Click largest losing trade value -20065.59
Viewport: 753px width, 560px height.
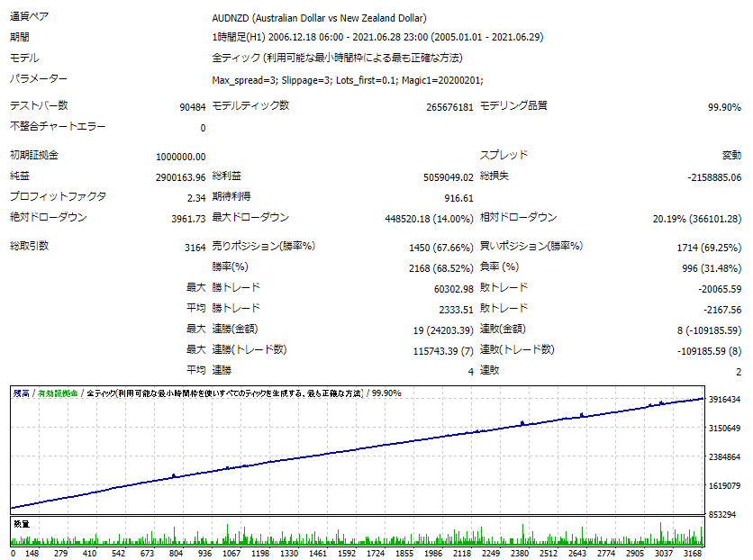tap(720, 289)
